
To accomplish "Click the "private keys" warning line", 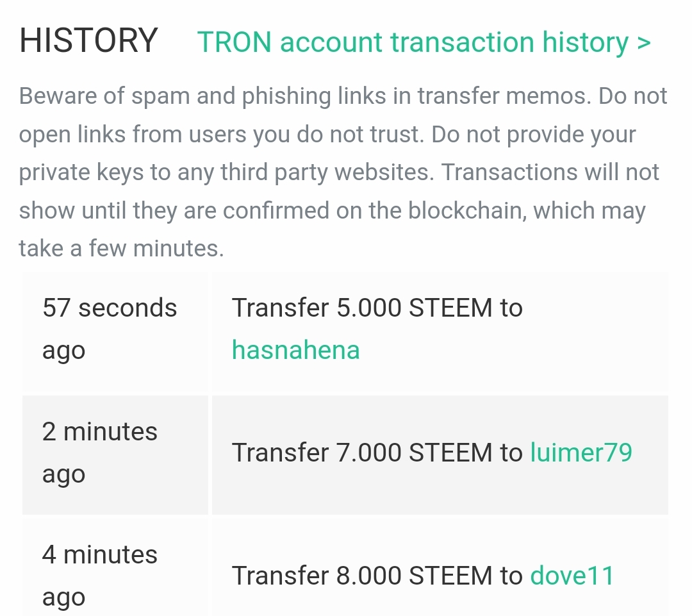I will coord(339,172).
